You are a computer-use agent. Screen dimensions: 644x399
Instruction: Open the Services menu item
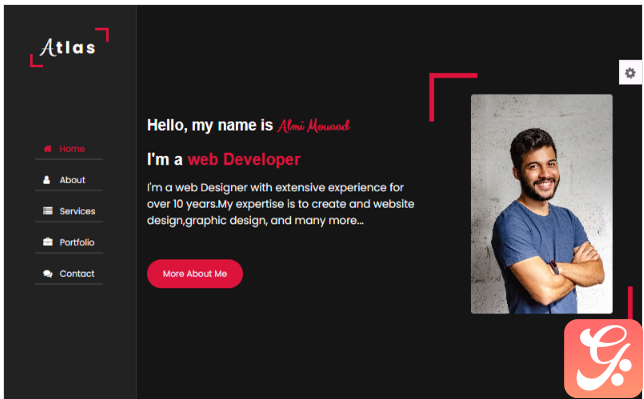tap(69, 211)
